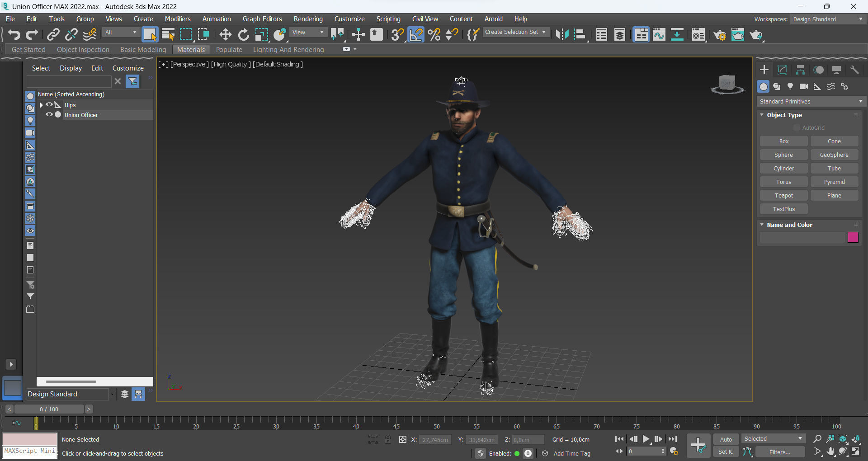Click the Play Animation button

pos(646,439)
